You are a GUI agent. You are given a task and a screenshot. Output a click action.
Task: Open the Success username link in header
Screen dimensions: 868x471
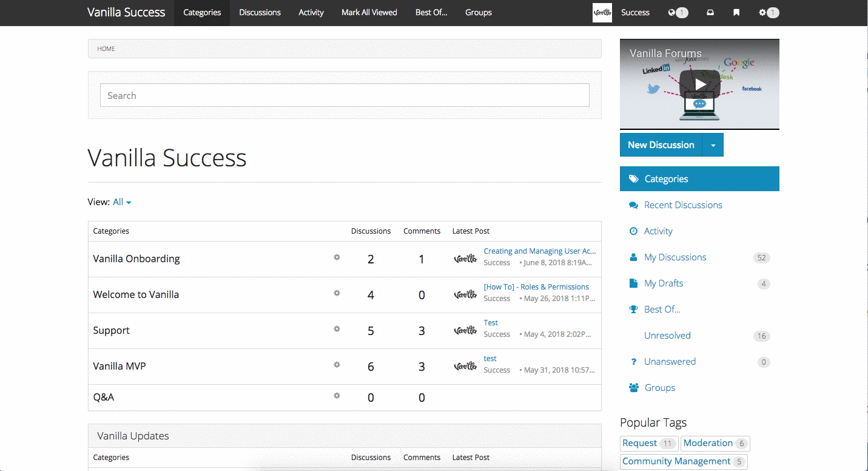[635, 12]
